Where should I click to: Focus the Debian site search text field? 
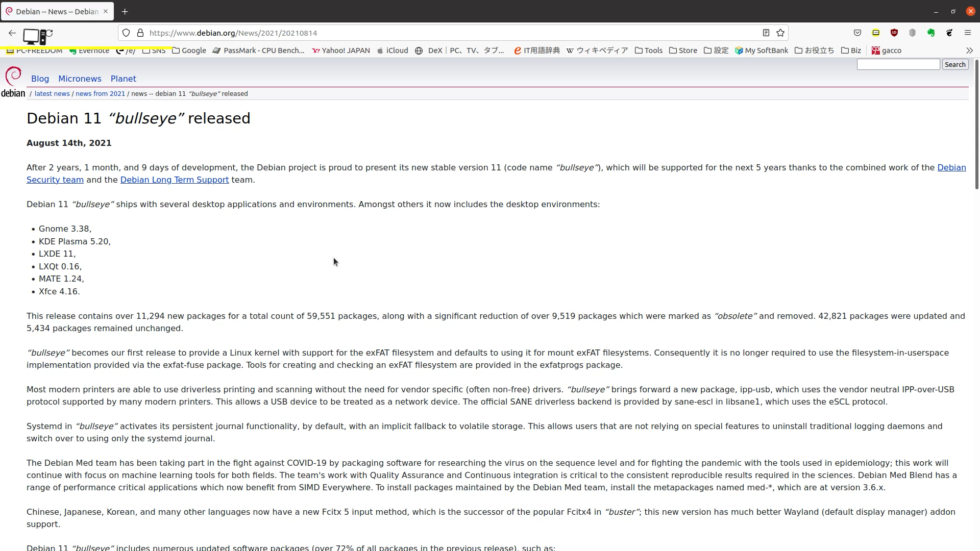click(898, 65)
